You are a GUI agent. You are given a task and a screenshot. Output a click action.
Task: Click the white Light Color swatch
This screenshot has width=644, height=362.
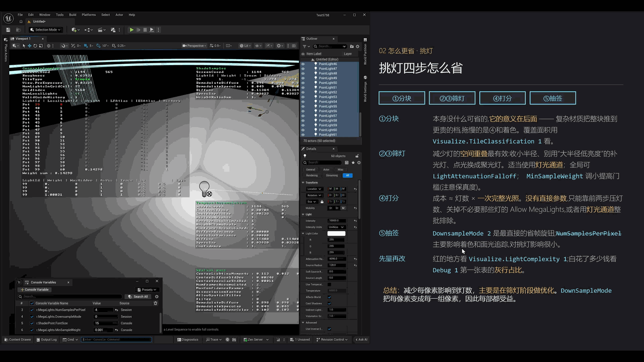(336, 233)
